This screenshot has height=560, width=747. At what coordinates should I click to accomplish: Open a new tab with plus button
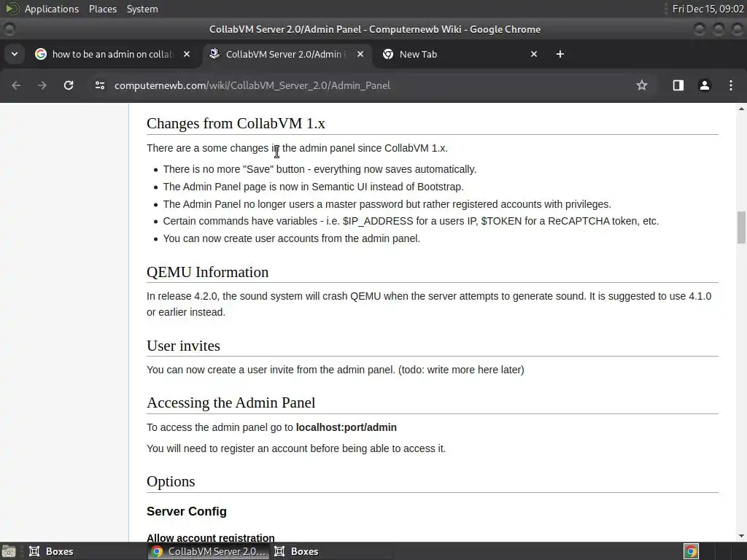coord(560,54)
